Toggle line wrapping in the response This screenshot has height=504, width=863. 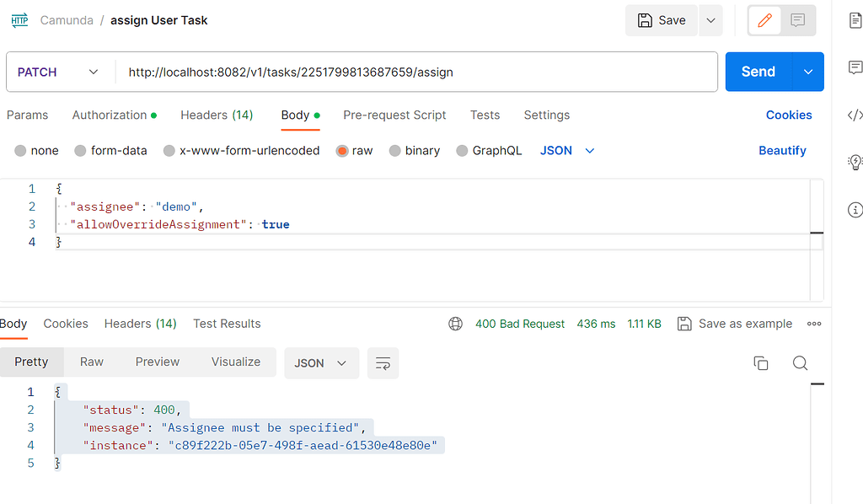point(383,363)
